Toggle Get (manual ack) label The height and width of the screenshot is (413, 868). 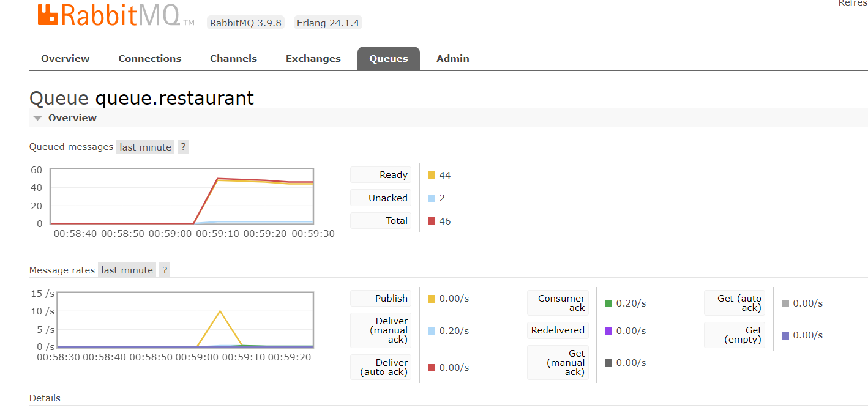558,362
